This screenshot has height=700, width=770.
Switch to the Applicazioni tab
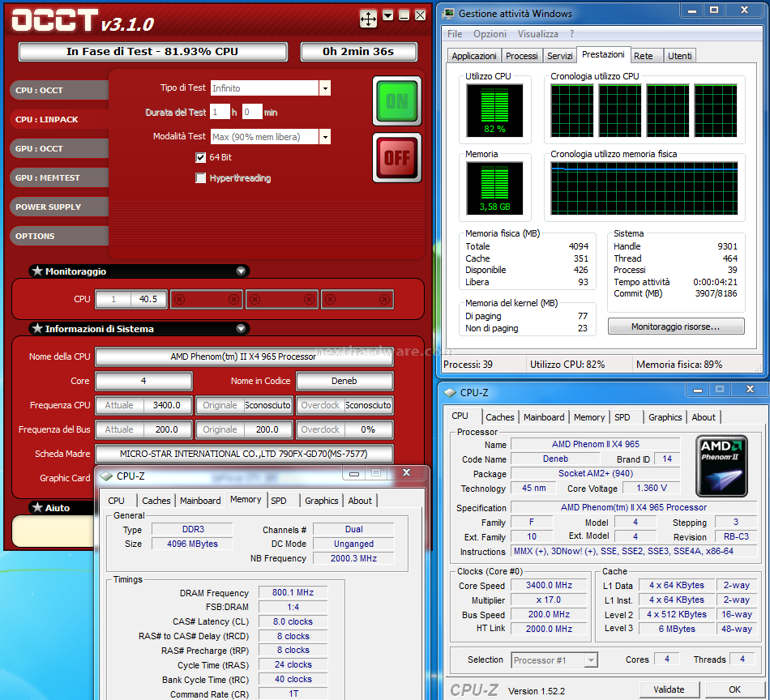(474, 56)
